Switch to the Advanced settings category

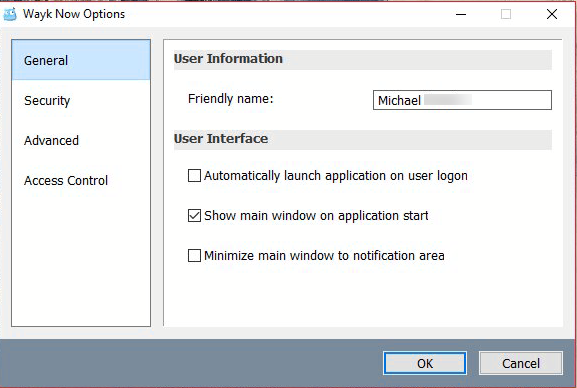click(81, 140)
